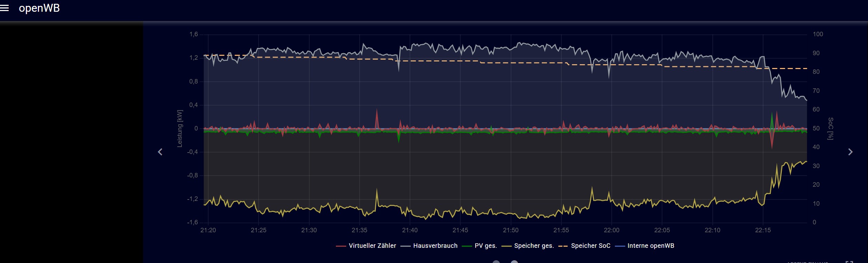The width and height of the screenshot is (868, 263).
Task: Toggle Virtueller Zähler series in legend
Action: click(x=372, y=246)
